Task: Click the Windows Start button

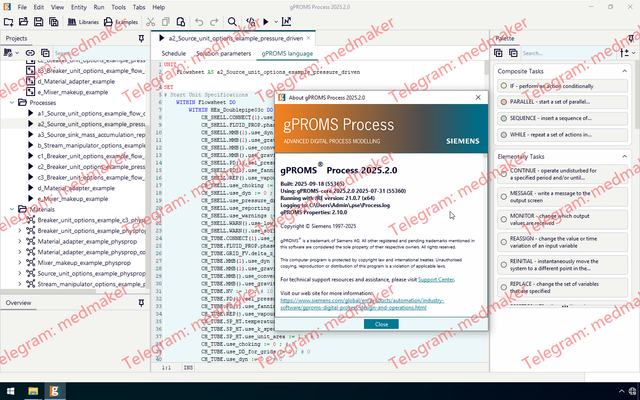Action: [11, 391]
